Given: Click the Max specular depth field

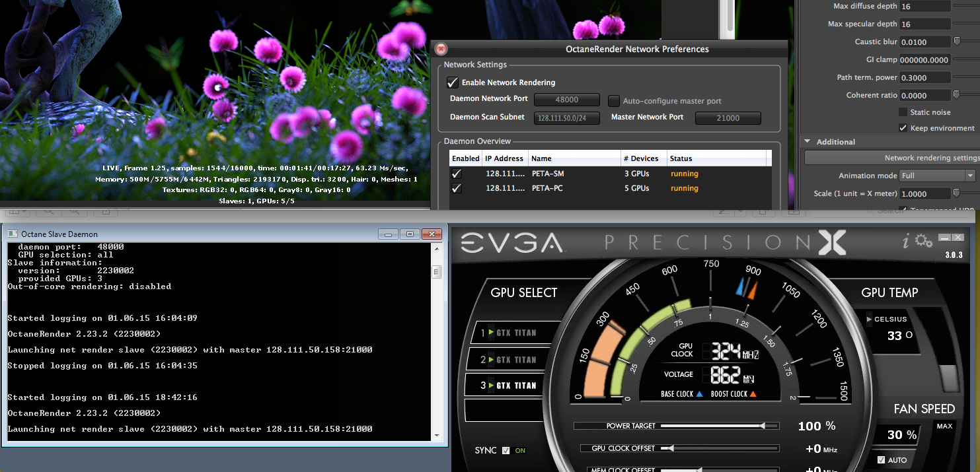Looking at the screenshot, I should (x=925, y=24).
